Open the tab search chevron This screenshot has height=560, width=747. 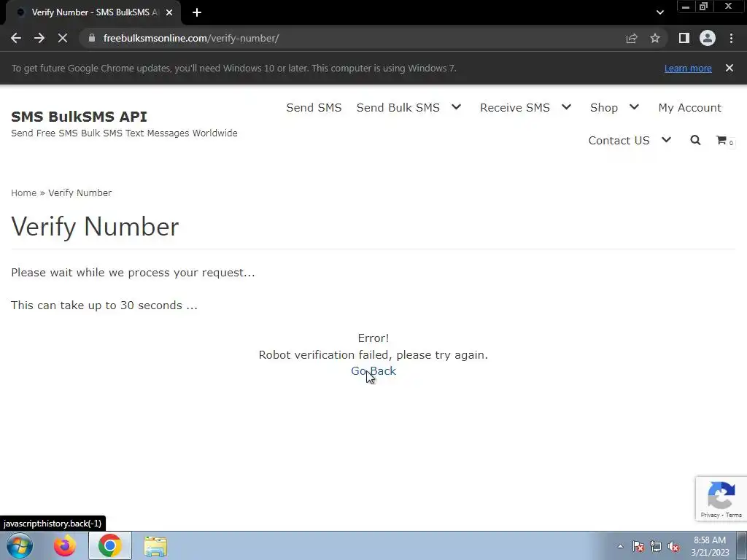[659, 12]
